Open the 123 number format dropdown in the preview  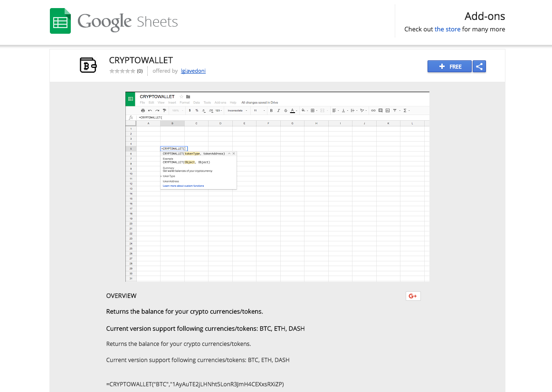coord(219,111)
